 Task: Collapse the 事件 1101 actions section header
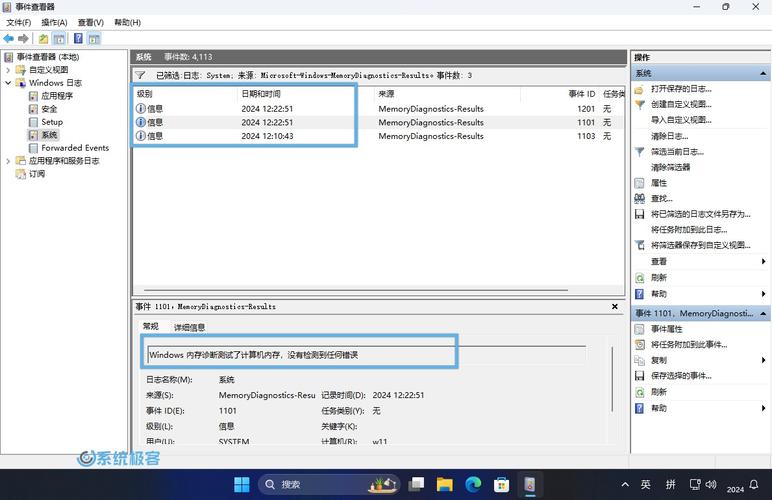pos(763,313)
